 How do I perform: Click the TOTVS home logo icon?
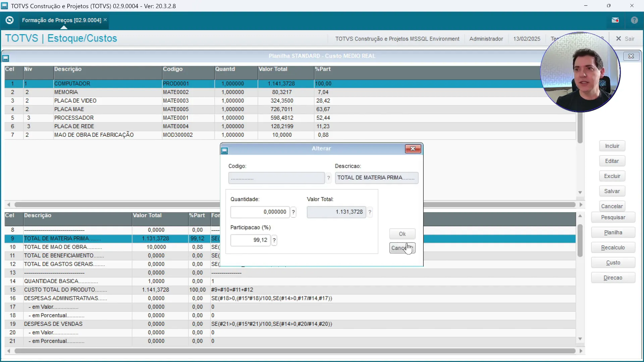(x=10, y=20)
